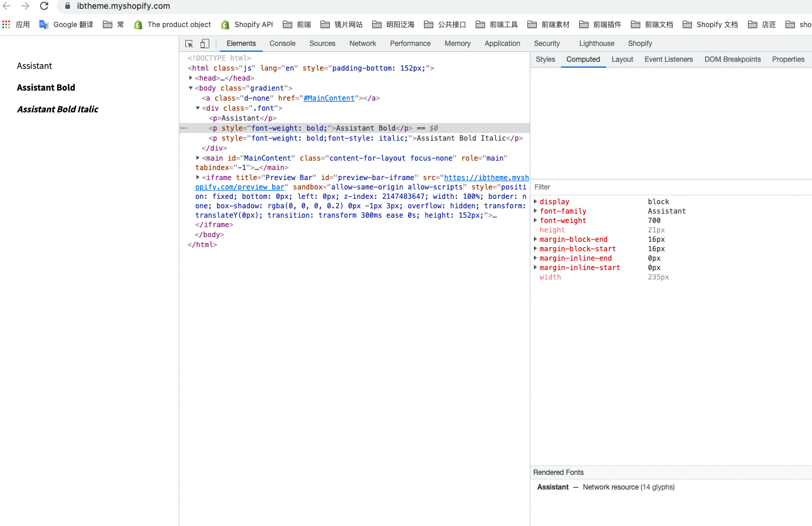812x526 pixels.
Task: Click the Assistant Bold Italic page text
Action: click(58, 109)
